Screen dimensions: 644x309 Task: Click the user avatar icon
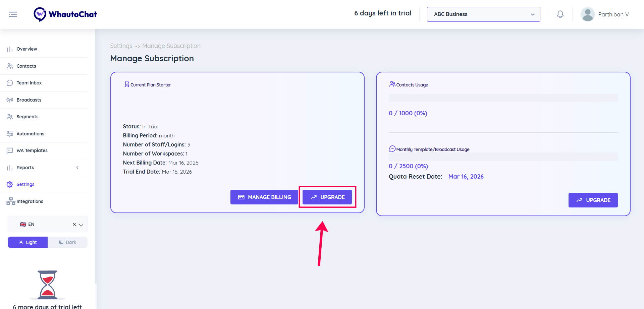(x=588, y=14)
